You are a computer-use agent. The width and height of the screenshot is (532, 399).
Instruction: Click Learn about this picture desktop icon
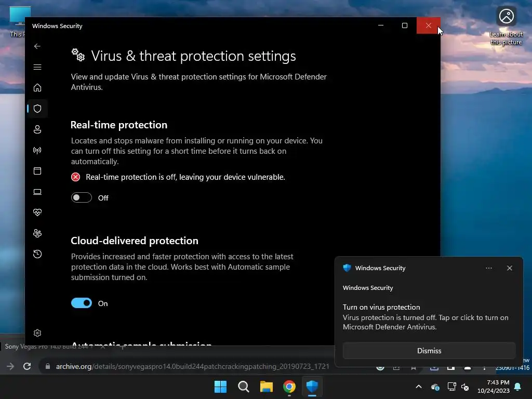pos(506,26)
